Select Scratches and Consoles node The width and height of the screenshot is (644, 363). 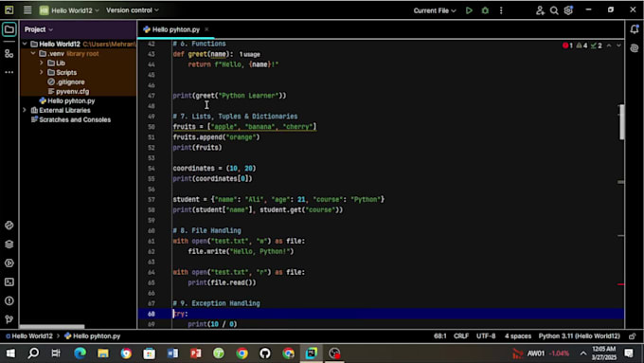click(x=75, y=119)
